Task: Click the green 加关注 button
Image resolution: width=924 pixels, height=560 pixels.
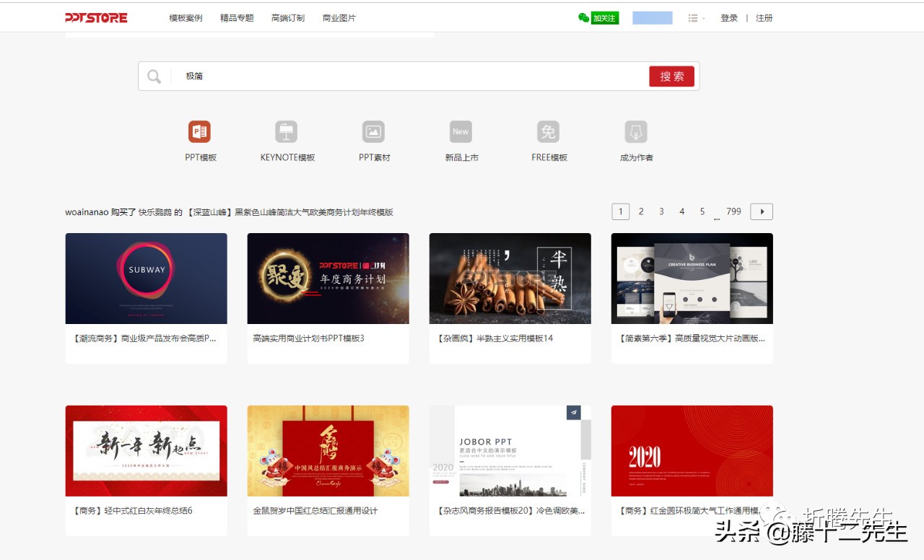Action: [x=605, y=18]
